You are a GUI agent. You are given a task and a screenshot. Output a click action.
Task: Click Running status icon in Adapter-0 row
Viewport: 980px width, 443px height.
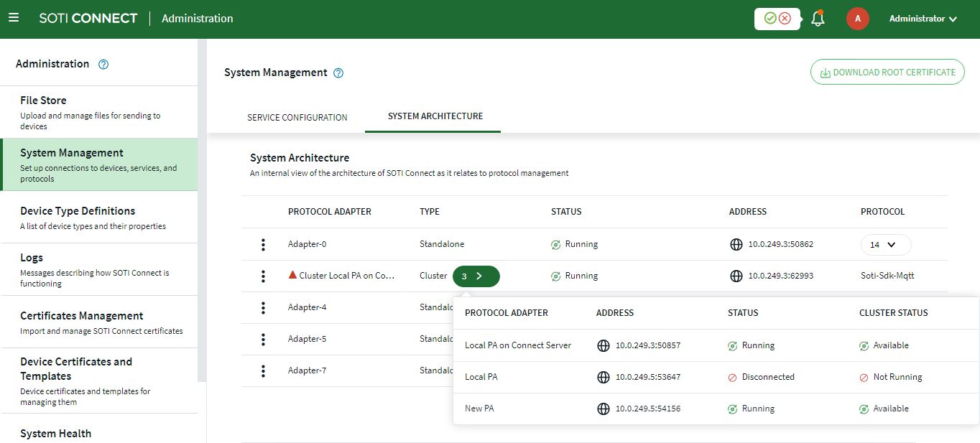click(x=556, y=245)
